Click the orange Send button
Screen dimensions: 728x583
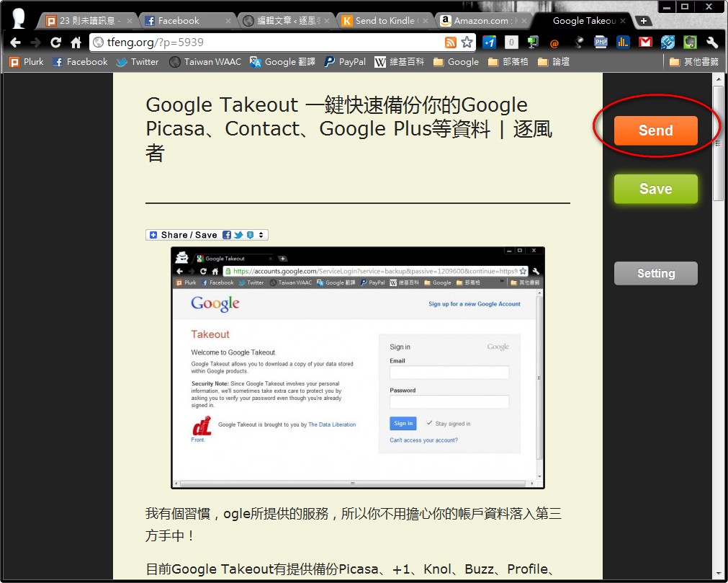pos(655,130)
